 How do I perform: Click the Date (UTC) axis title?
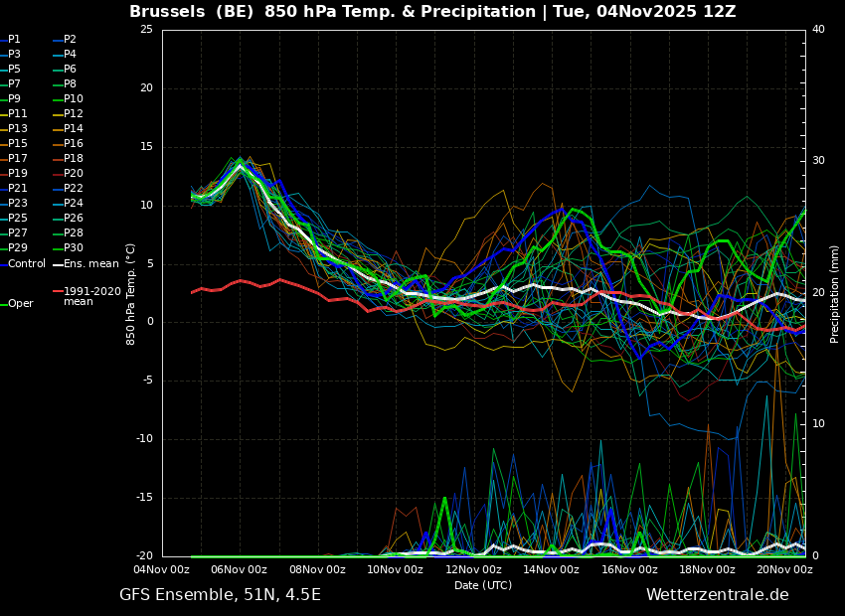coord(483,585)
